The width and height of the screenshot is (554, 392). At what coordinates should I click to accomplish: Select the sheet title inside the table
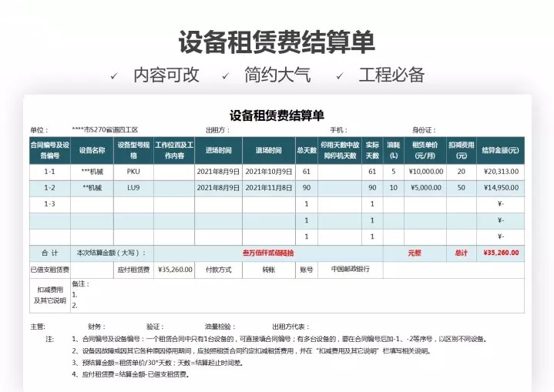pyautogui.click(x=277, y=116)
